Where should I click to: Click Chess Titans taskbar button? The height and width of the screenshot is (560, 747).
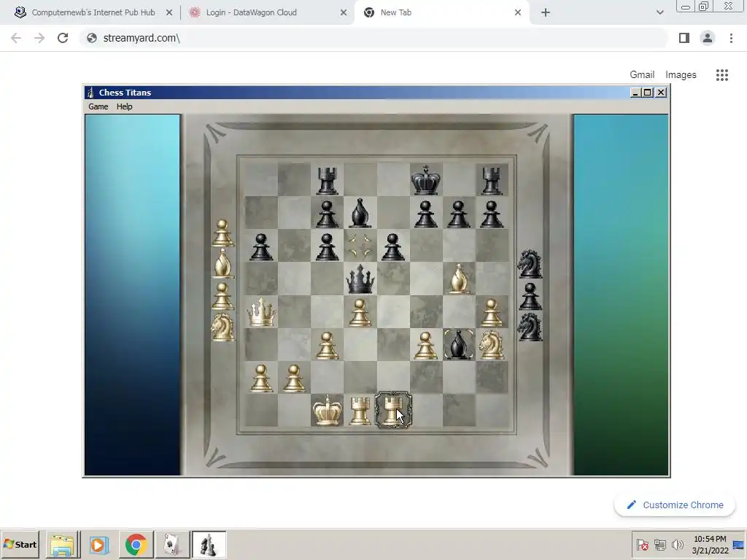209,545
